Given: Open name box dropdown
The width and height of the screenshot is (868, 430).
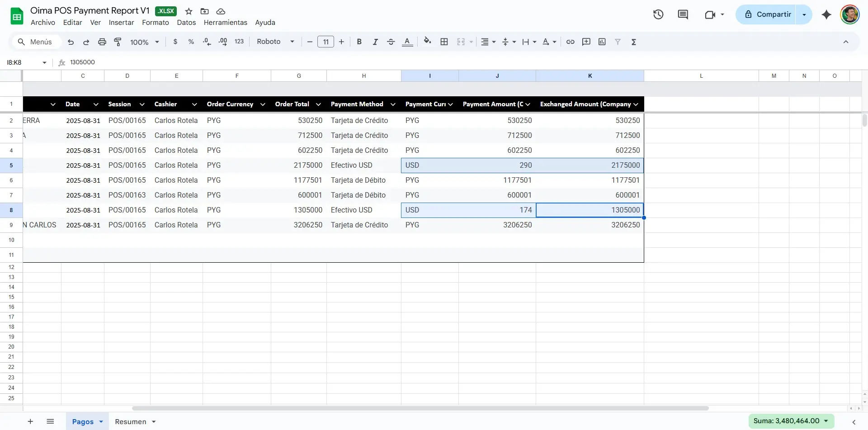Looking at the screenshot, I should click(x=44, y=62).
